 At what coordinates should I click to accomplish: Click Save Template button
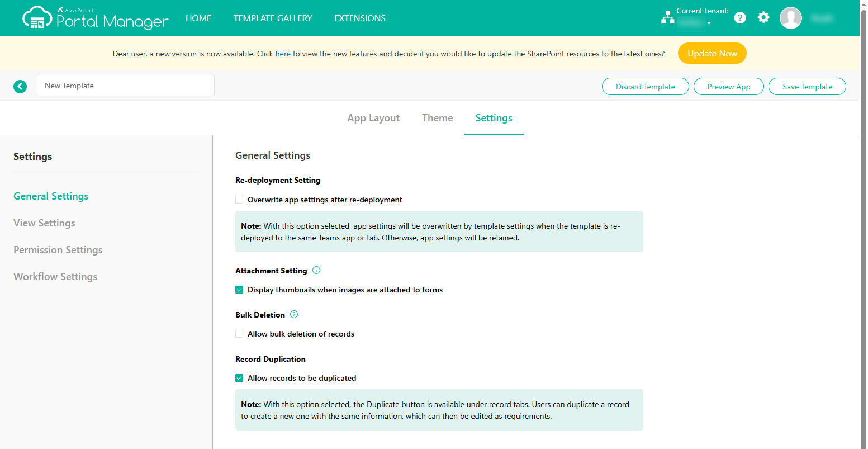807,87
